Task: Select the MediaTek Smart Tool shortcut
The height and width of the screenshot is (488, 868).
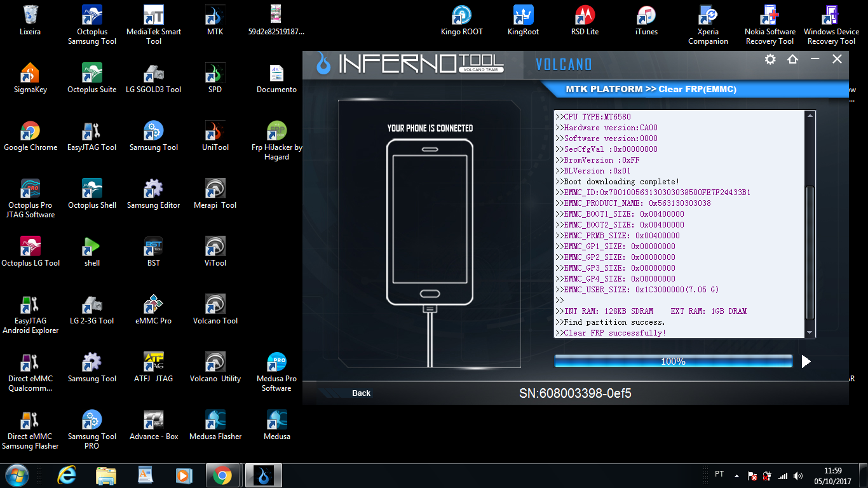Action: point(154,25)
